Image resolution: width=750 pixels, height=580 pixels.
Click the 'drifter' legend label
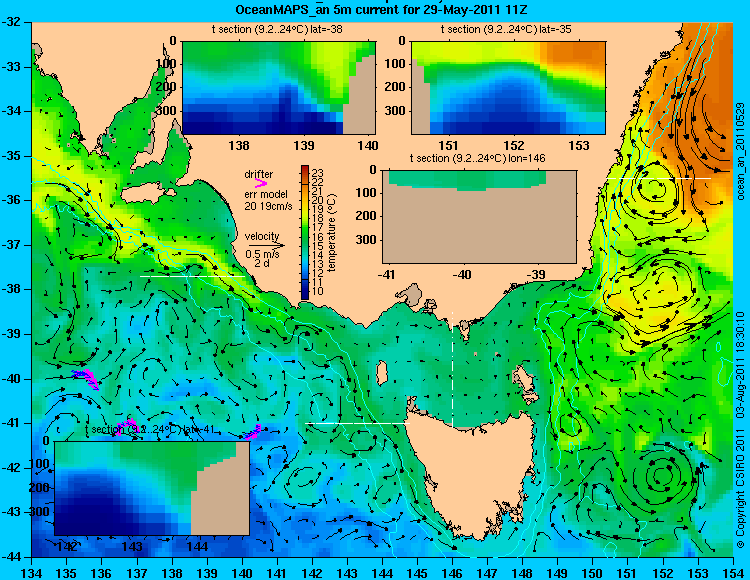point(259,174)
